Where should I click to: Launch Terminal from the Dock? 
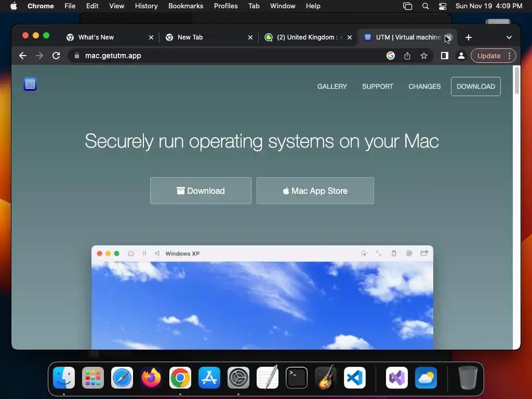coord(297,378)
